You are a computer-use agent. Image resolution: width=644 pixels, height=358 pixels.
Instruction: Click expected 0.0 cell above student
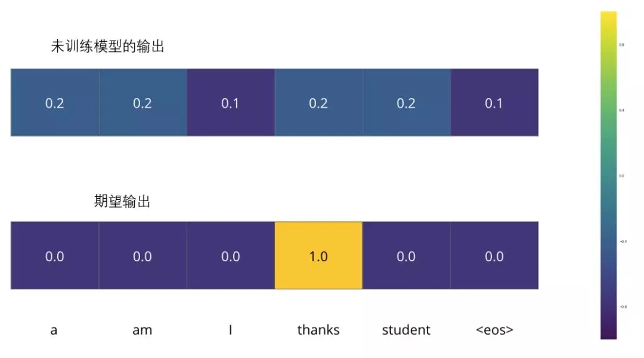point(406,255)
